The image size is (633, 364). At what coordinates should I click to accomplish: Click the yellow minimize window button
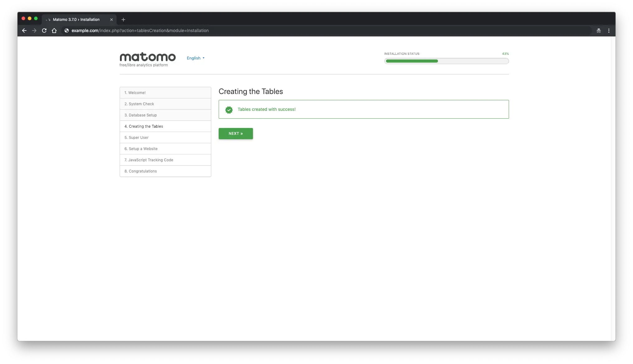tap(30, 19)
